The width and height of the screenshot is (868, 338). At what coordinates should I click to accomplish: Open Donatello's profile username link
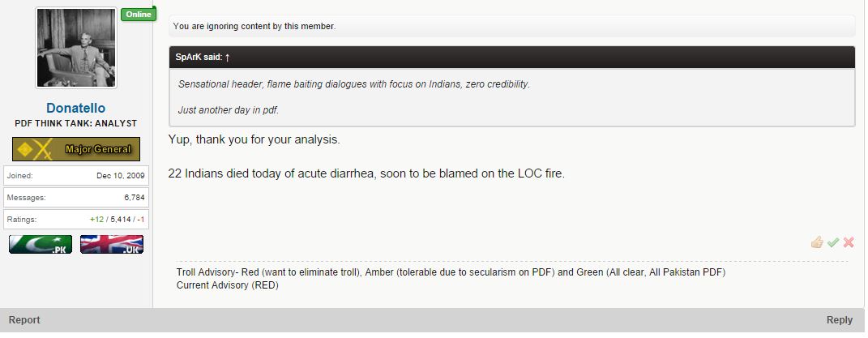[x=76, y=108]
